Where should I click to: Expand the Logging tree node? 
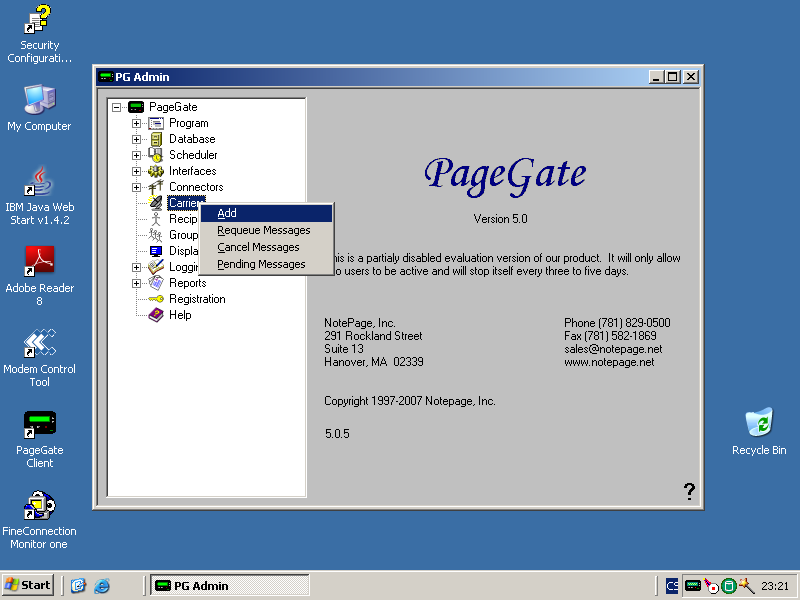click(x=136, y=267)
